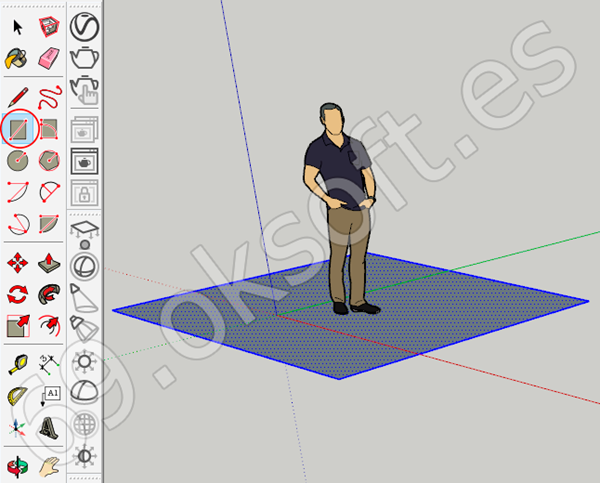Start V-Ray Interactive Render
The width and height of the screenshot is (600, 483).
pyautogui.click(x=85, y=90)
